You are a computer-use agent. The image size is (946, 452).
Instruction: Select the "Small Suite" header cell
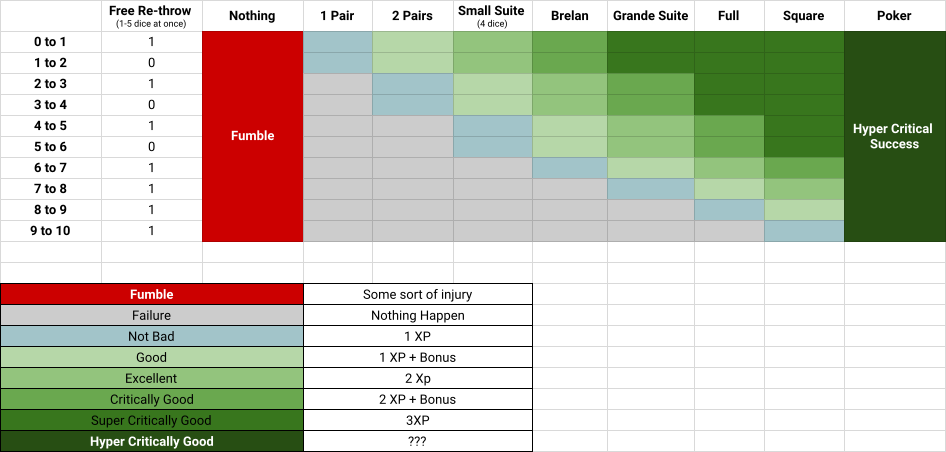click(492, 16)
